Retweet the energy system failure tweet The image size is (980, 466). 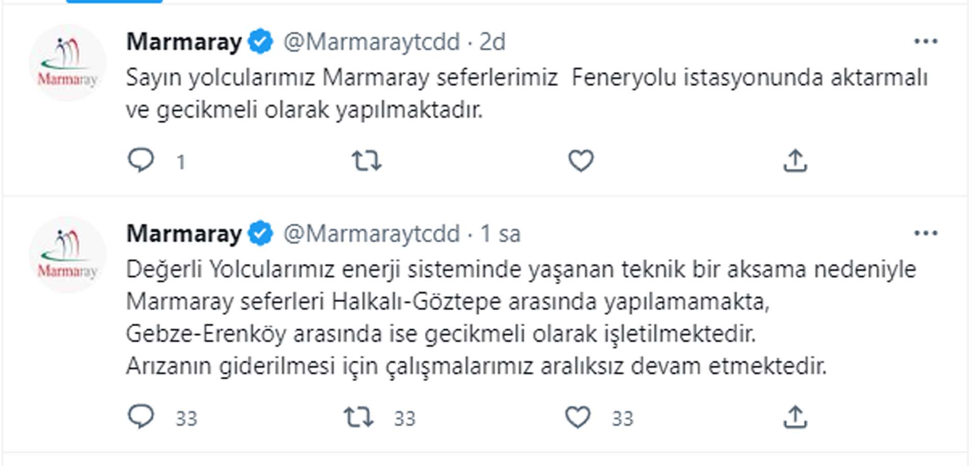[x=358, y=416]
